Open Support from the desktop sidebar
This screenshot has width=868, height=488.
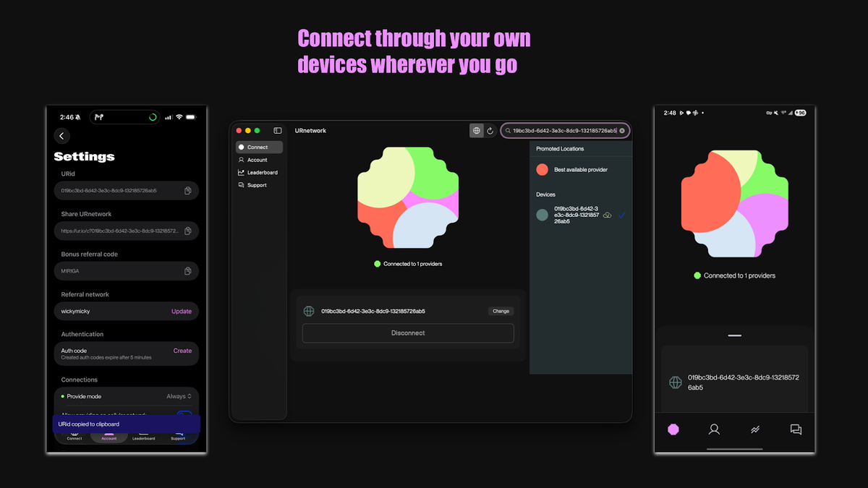coord(256,184)
